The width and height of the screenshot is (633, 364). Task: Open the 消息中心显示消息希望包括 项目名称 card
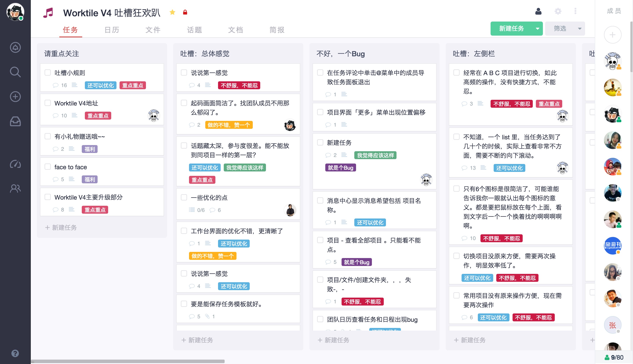click(374, 210)
